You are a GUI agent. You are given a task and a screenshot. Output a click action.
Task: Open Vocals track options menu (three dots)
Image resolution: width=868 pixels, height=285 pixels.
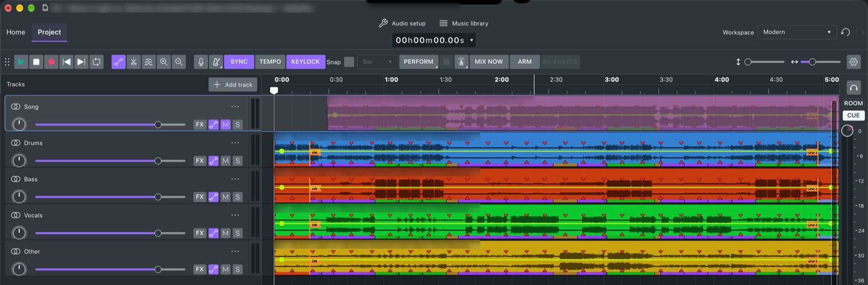(235, 215)
